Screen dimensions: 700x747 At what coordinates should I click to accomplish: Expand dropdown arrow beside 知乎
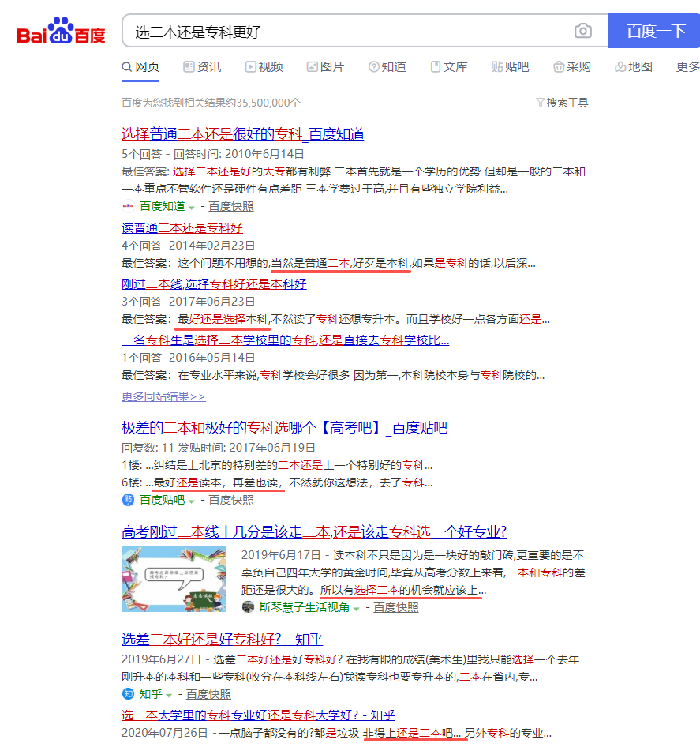(170, 695)
